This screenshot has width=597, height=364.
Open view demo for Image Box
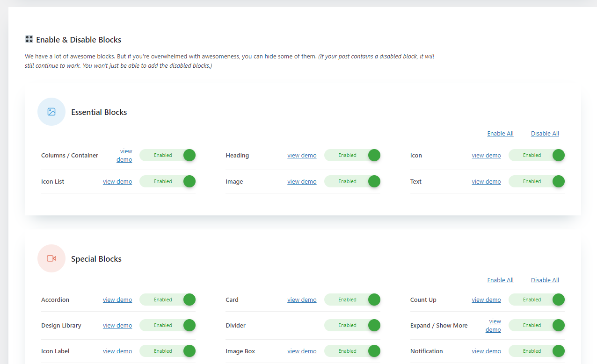coord(302,351)
